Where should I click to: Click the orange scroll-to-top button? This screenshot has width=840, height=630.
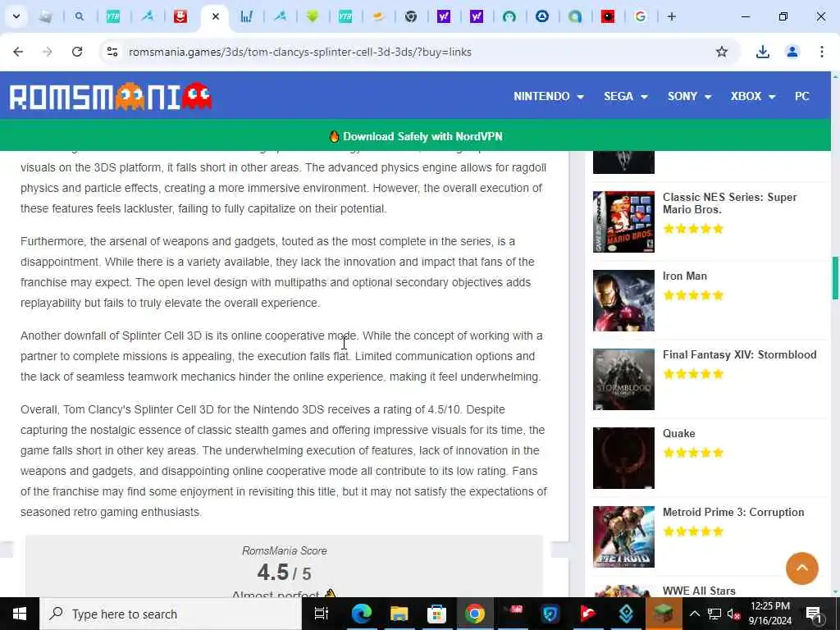point(802,568)
